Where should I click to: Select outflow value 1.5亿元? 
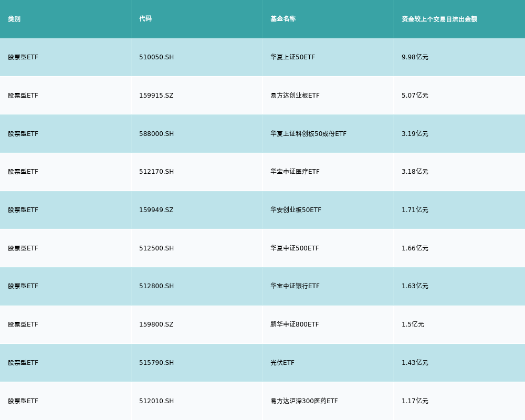[x=413, y=324]
